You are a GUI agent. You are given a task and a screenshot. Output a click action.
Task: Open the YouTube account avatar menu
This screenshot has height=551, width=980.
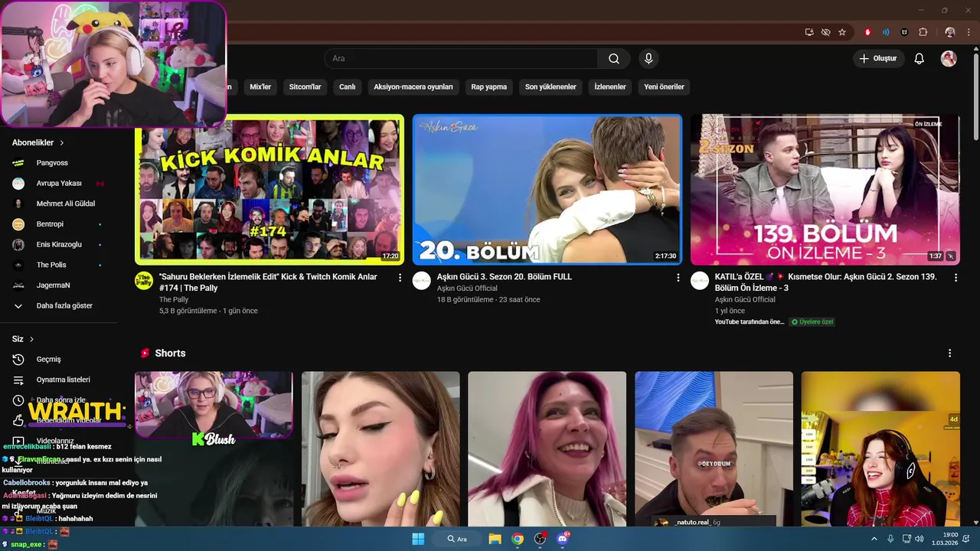(949, 59)
